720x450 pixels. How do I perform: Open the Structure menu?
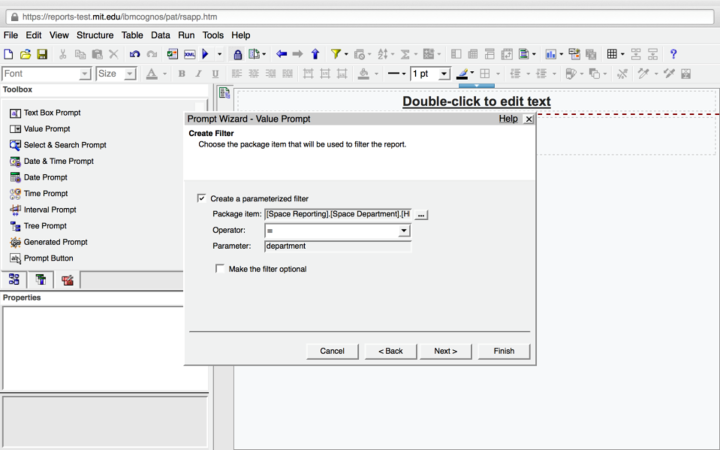[95, 35]
